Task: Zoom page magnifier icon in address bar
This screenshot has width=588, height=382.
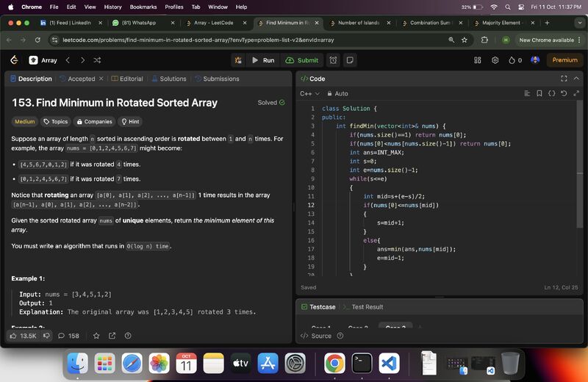Action: click(x=451, y=40)
